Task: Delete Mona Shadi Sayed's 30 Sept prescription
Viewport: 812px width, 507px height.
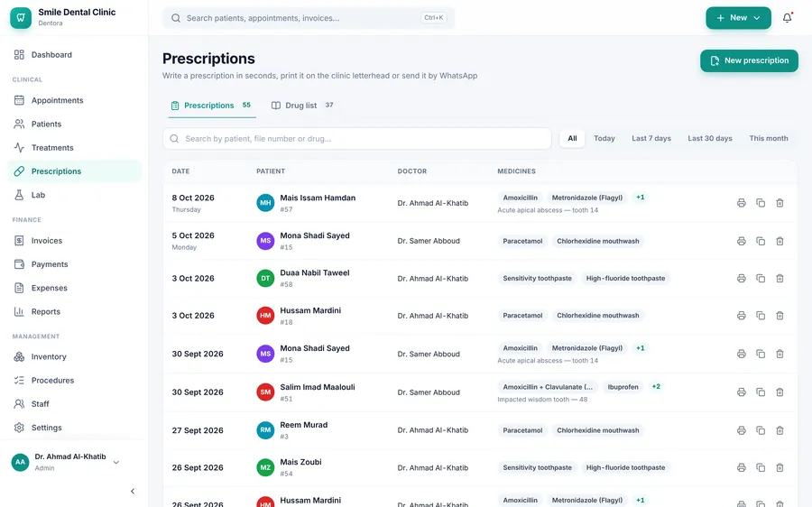Action: tap(780, 354)
